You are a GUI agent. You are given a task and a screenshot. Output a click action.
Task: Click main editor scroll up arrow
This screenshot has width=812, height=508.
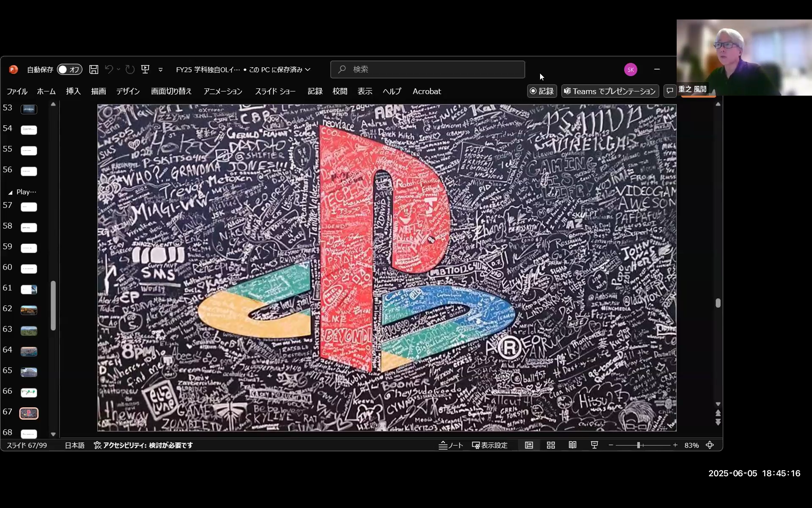pyautogui.click(x=718, y=104)
